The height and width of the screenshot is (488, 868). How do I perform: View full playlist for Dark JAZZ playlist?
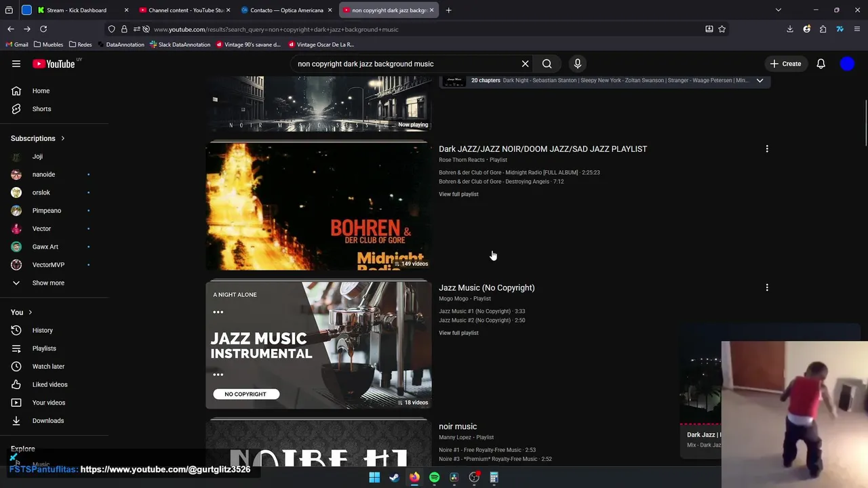pyautogui.click(x=458, y=195)
